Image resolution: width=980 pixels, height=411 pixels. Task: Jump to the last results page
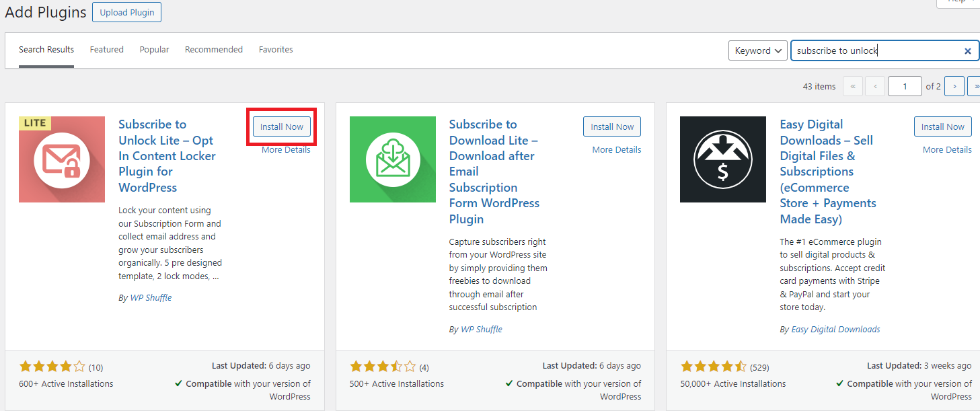point(975,86)
